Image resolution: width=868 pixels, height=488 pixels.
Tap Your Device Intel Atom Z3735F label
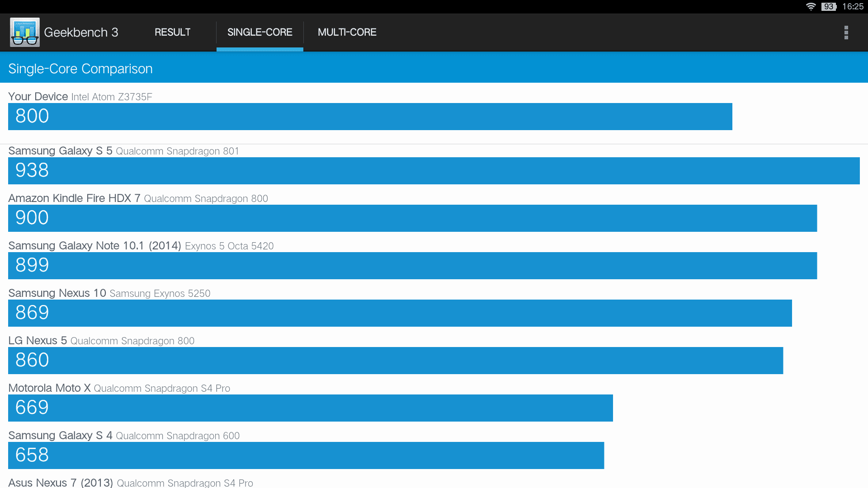[x=80, y=97]
